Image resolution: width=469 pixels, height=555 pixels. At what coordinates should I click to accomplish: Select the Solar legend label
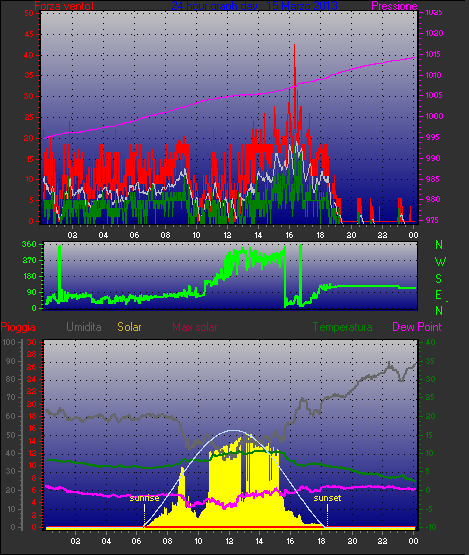tap(129, 327)
